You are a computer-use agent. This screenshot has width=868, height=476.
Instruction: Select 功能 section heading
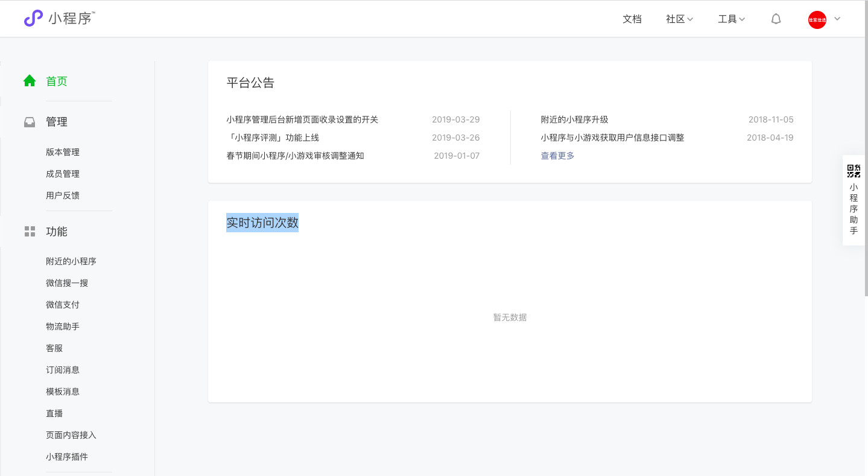click(x=57, y=232)
